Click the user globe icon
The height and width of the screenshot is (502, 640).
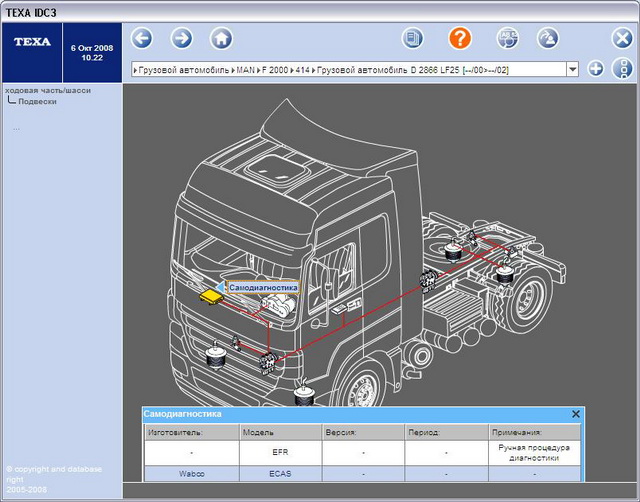(547, 38)
